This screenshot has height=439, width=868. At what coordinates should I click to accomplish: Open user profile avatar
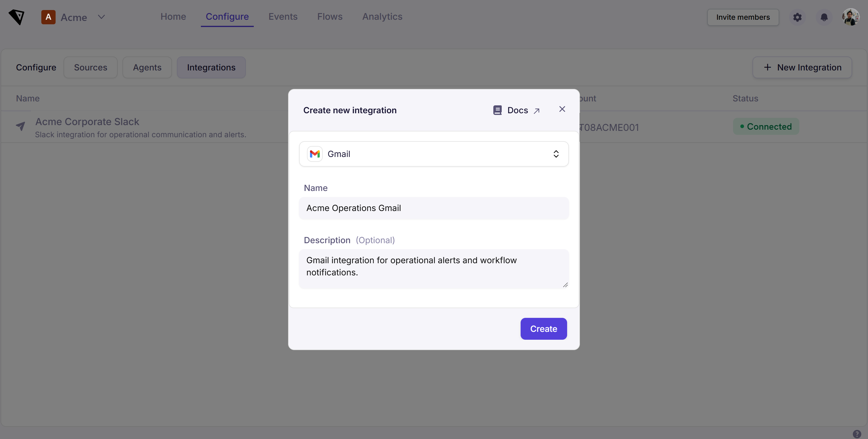tap(850, 17)
